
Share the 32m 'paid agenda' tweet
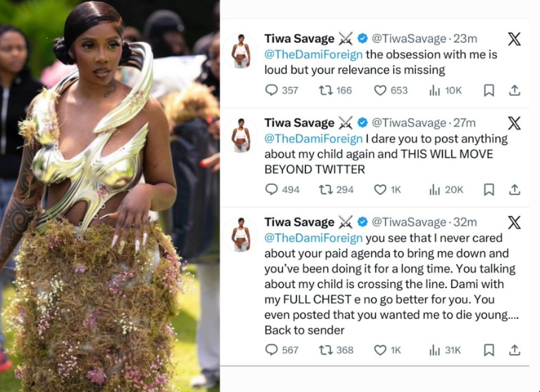coord(515,350)
